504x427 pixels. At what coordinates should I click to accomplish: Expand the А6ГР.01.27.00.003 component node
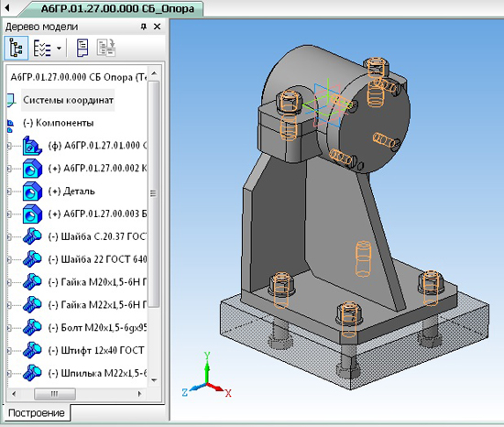pyautogui.click(x=9, y=214)
